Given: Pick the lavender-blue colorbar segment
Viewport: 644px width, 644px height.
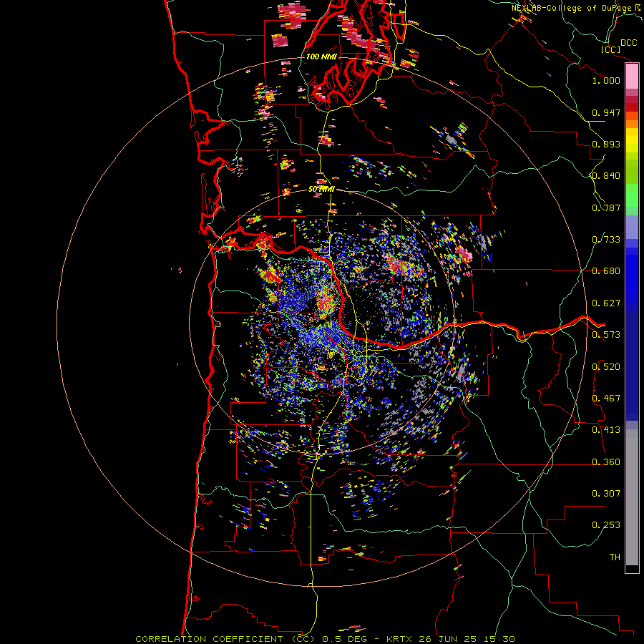Looking at the screenshot, I should coord(632,227).
